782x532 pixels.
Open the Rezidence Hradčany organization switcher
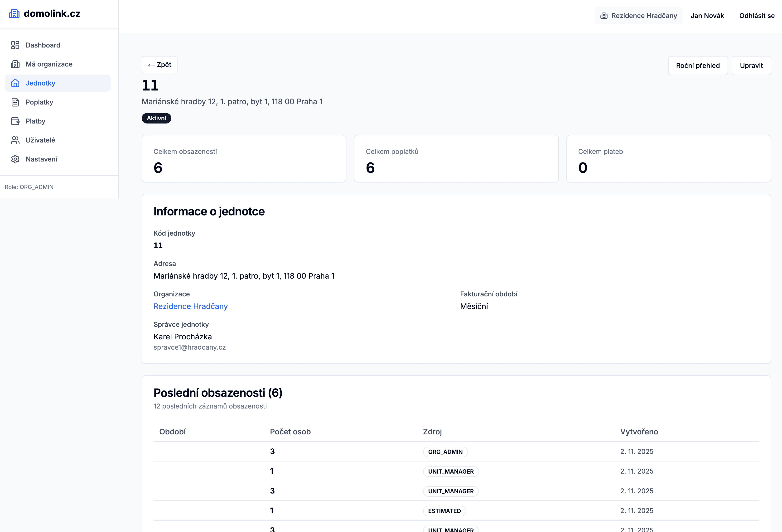[x=638, y=16]
